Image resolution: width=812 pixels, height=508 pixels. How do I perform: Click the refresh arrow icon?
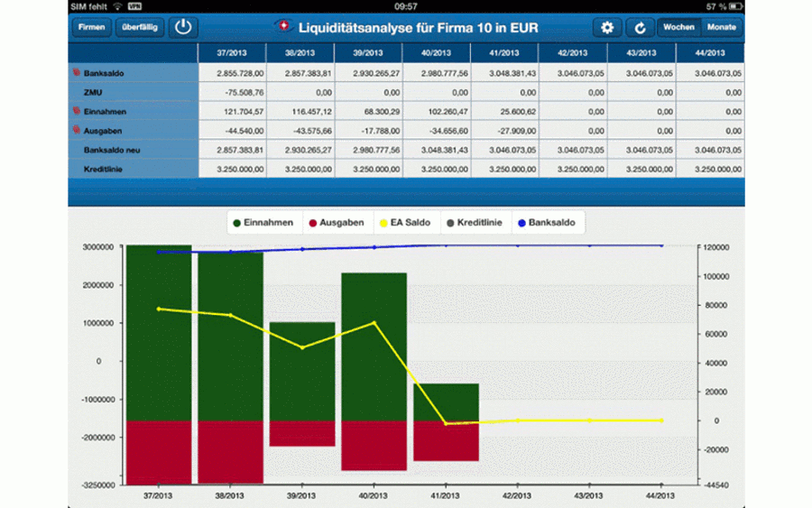coord(640,27)
